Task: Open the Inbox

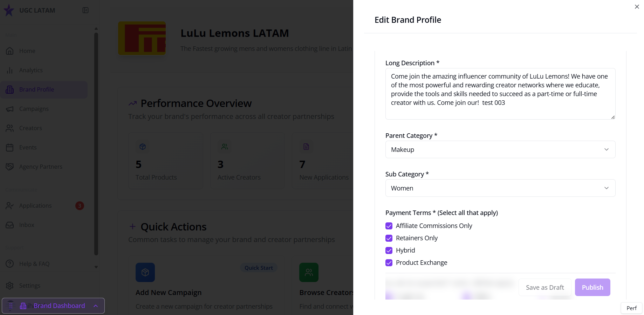Action: pyautogui.click(x=44, y=225)
